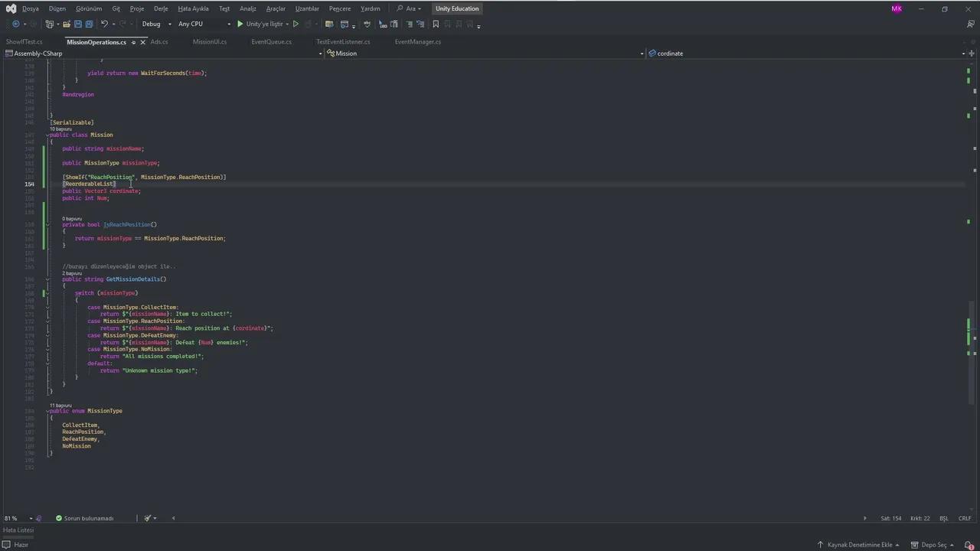Viewport: 980px width, 551px height.
Task: Open the Any CPU platform dropdown
Action: (x=204, y=24)
